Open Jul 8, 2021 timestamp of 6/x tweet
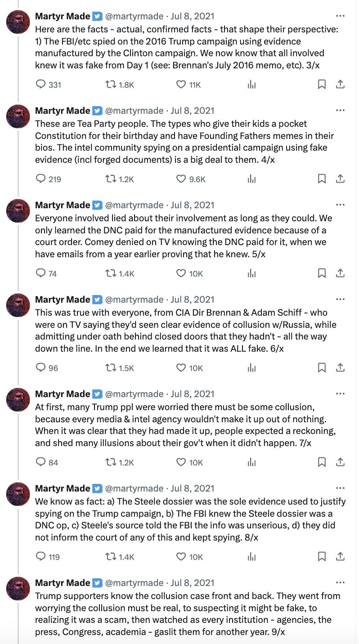The width and height of the screenshot is (359, 644). (193, 300)
